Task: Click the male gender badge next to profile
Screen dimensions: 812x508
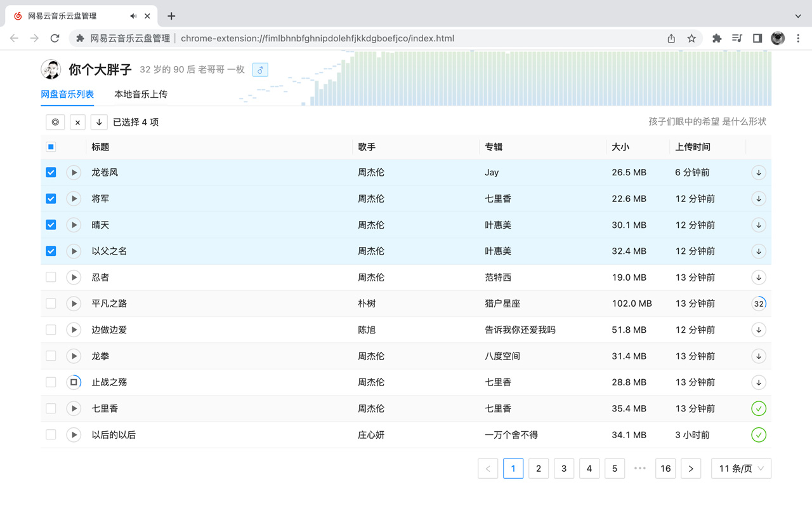Action: (260, 69)
